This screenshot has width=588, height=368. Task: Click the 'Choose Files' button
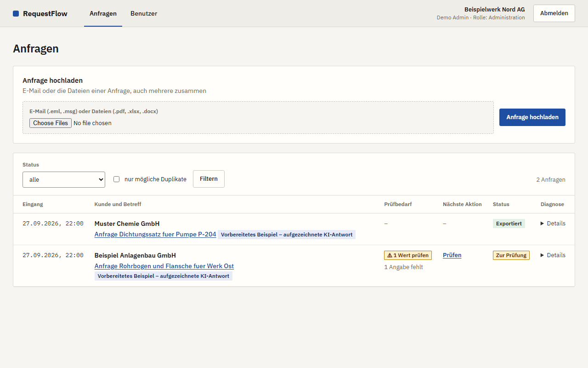click(x=51, y=123)
